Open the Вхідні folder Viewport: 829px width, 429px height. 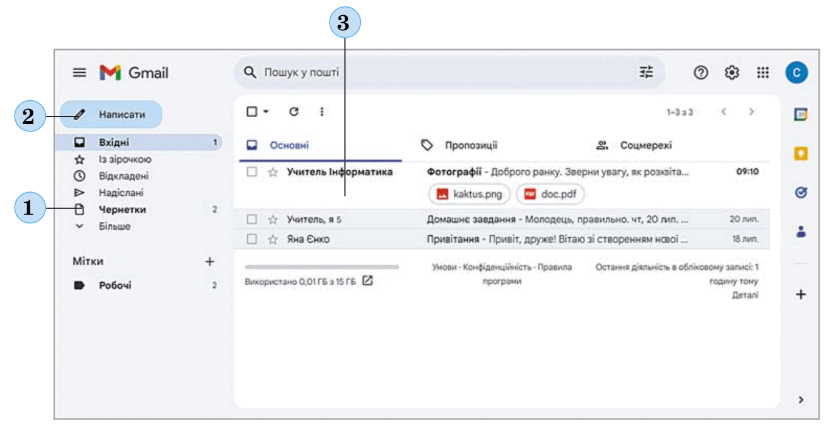click(139, 142)
